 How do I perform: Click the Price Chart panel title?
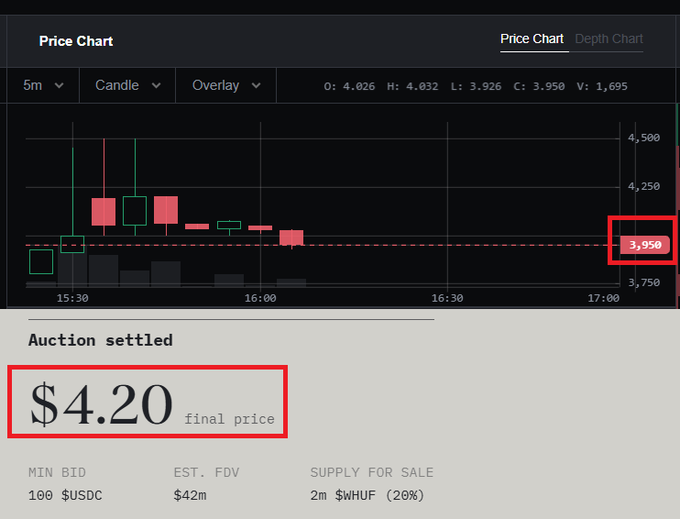(76, 41)
